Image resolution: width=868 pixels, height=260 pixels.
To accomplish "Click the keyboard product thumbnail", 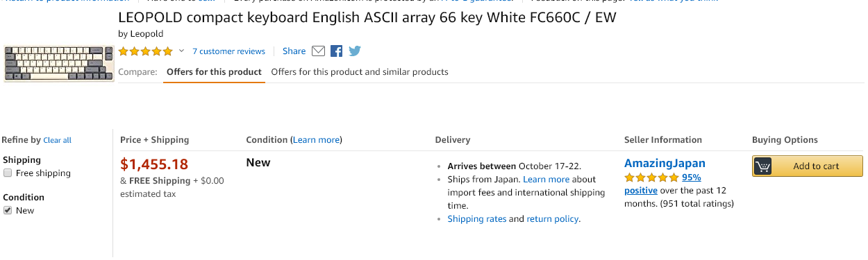I will [59, 63].
